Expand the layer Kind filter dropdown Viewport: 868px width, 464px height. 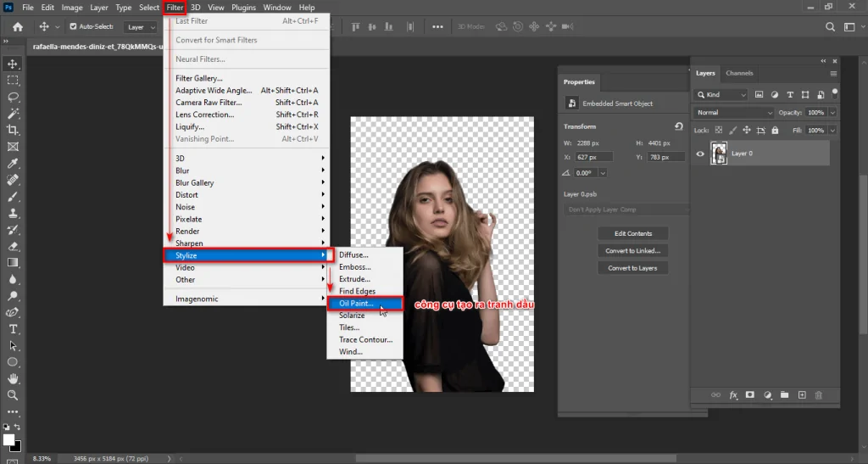pyautogui.click(x=722, y=95)
